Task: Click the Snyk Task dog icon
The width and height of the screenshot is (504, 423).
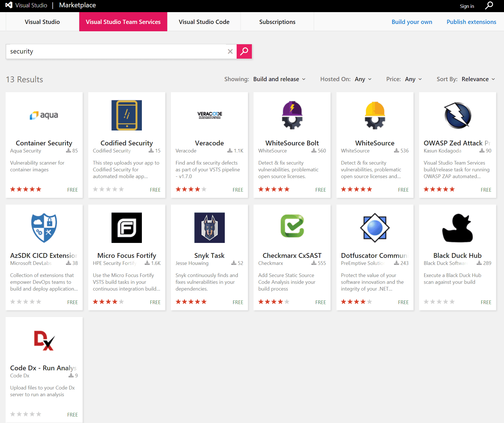Action: (210, 228)
